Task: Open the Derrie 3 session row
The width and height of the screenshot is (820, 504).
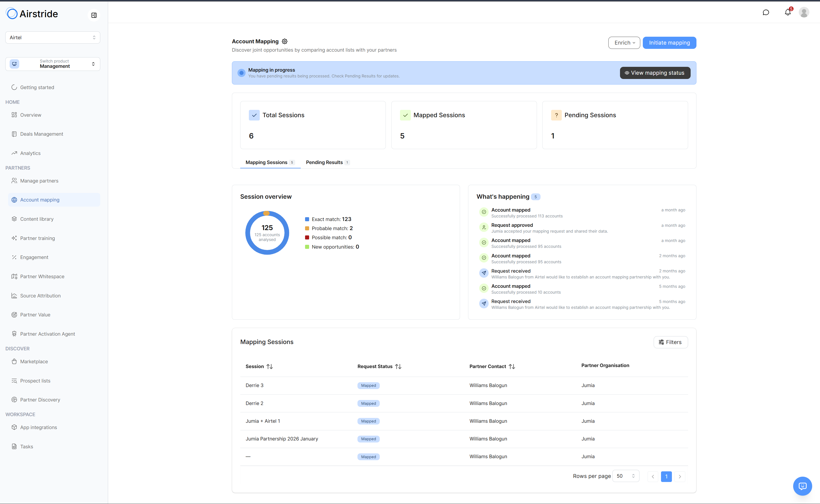Action: coord(464,386)
